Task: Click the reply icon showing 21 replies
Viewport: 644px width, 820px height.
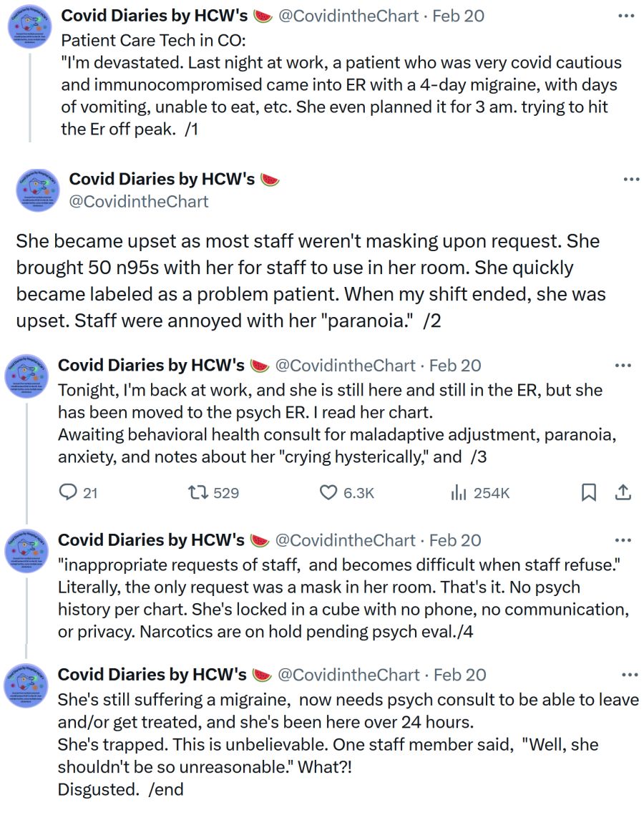Action: tap(68, 492)
